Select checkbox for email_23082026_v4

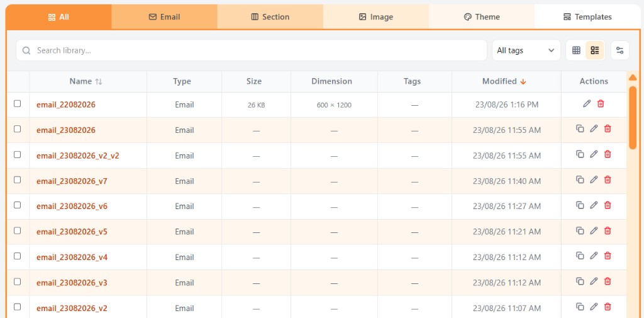(17, 256)
